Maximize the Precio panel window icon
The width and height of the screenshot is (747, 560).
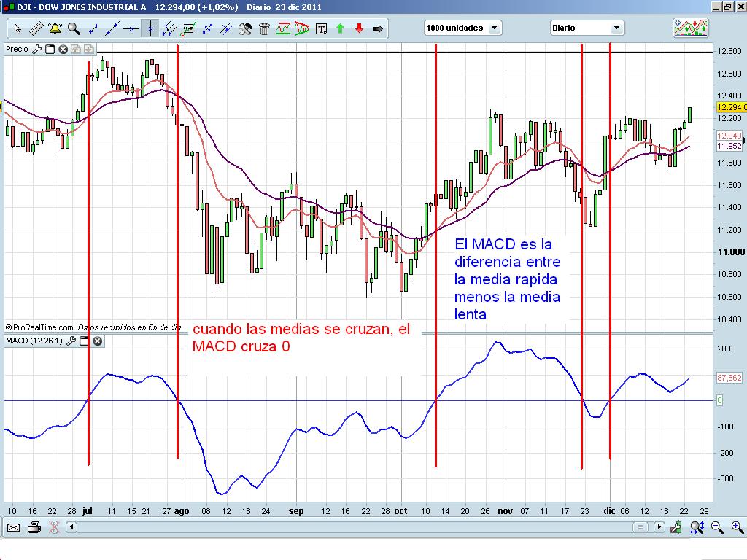(x=50, y=49)
